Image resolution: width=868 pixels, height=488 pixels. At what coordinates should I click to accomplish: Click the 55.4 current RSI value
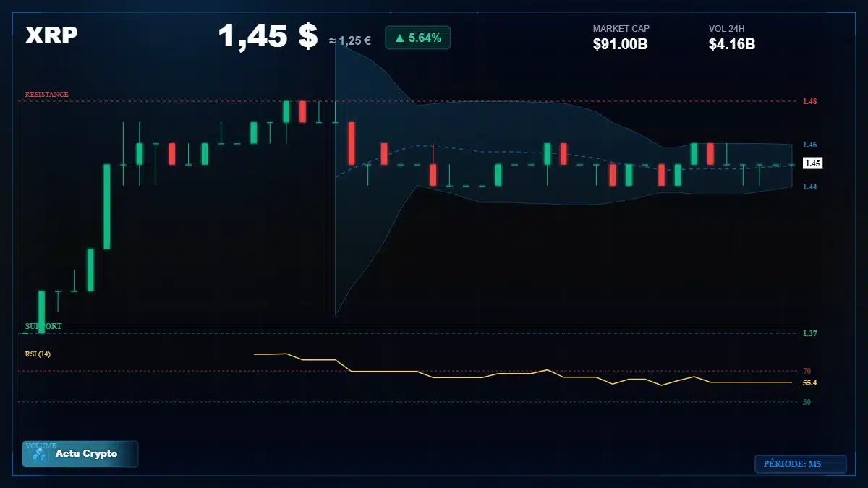809,382
